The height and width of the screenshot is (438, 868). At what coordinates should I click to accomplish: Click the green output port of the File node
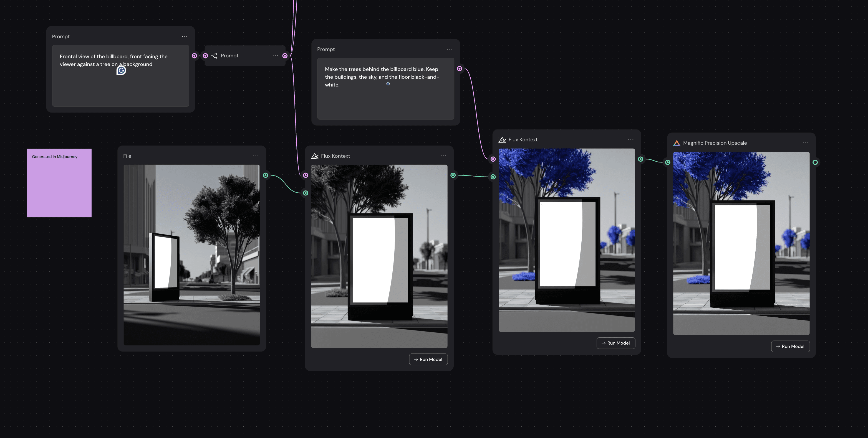point(266,175)
